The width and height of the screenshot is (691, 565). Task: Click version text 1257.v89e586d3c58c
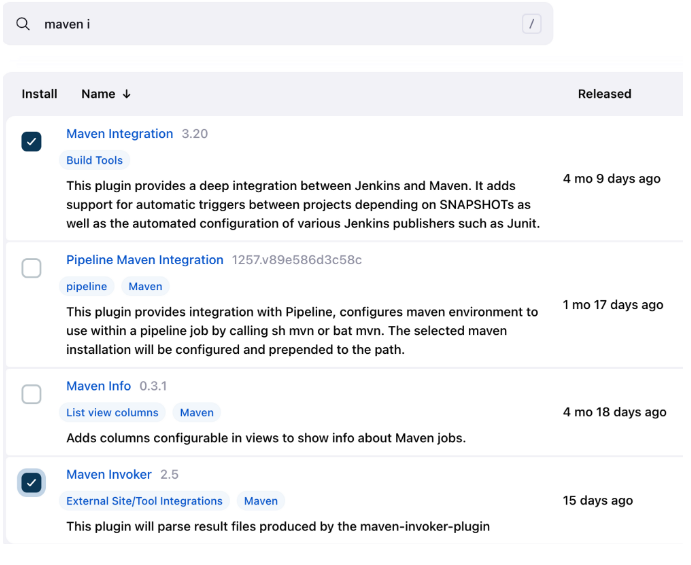[x=297, y=260]
